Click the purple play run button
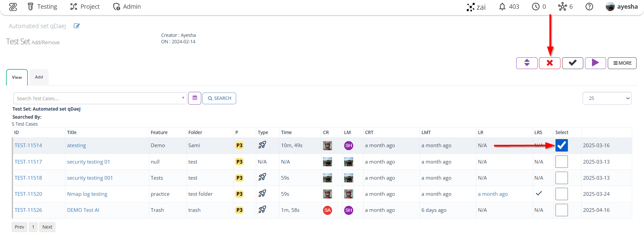Image resolution: width=644 pixels, height=238 pixels. click(x=595, y=63)
